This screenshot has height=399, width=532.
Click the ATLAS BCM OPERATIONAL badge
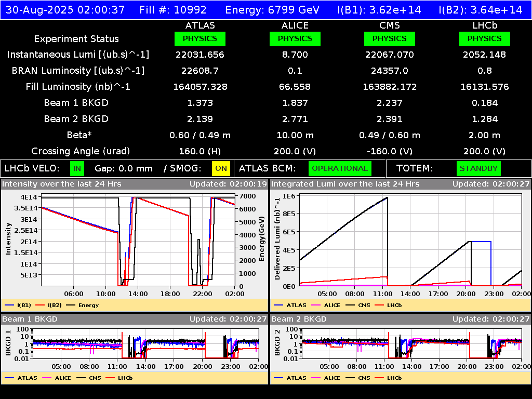(x=340, y=169)
